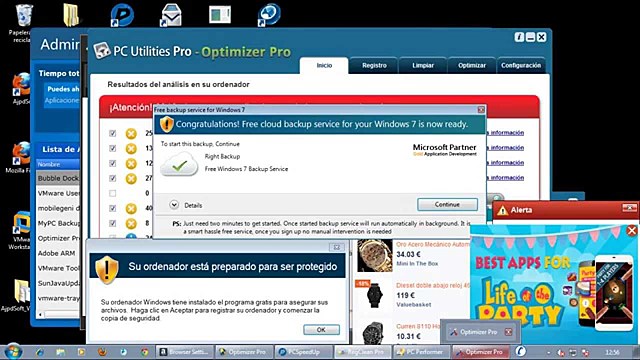
Task: Click the info button in Optimizer Pro title bar
Action: (519, 37)
